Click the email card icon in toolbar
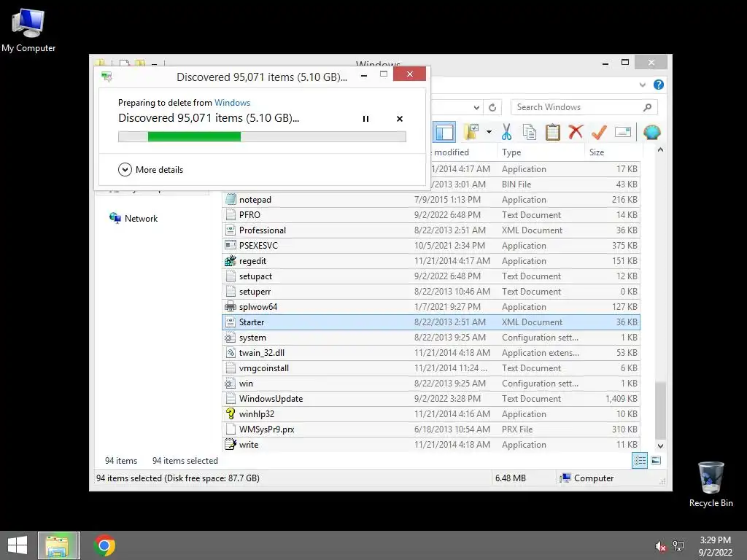 (x=623, y=132)
